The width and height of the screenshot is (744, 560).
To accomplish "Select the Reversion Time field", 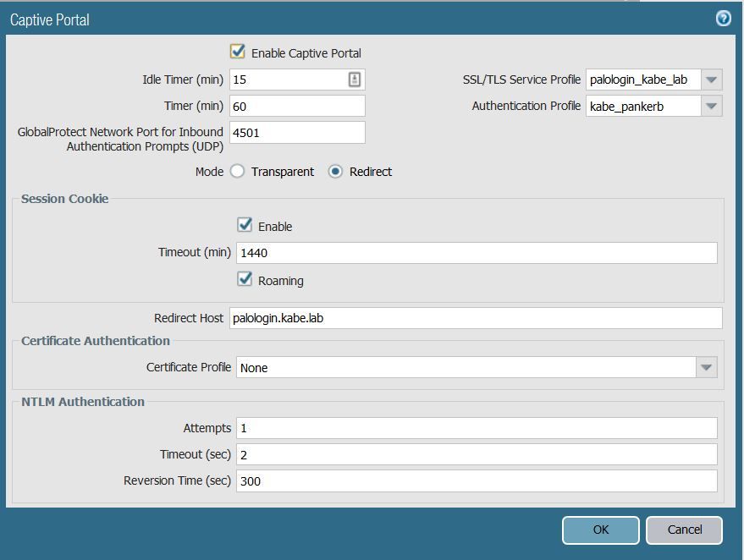I will point(476,481).
